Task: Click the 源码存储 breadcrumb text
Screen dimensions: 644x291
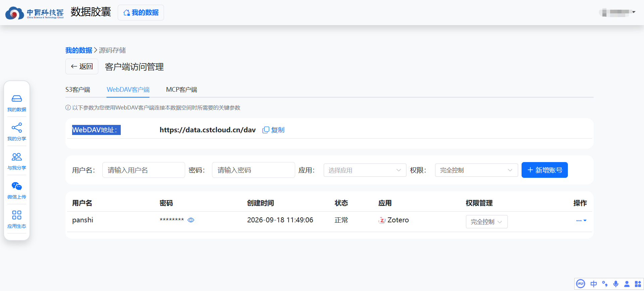Action: pyautogui.click(x=112, y=50)
